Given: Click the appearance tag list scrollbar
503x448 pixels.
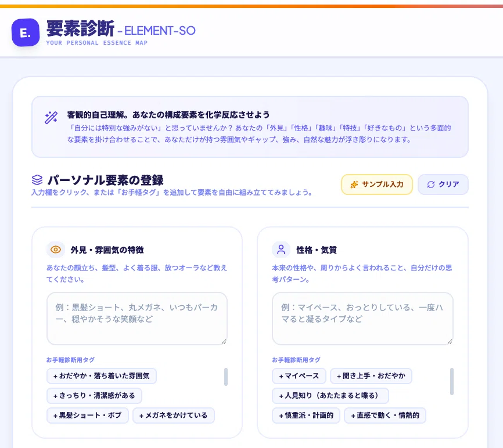Looking at the screenshot, I should pos(226,377).
